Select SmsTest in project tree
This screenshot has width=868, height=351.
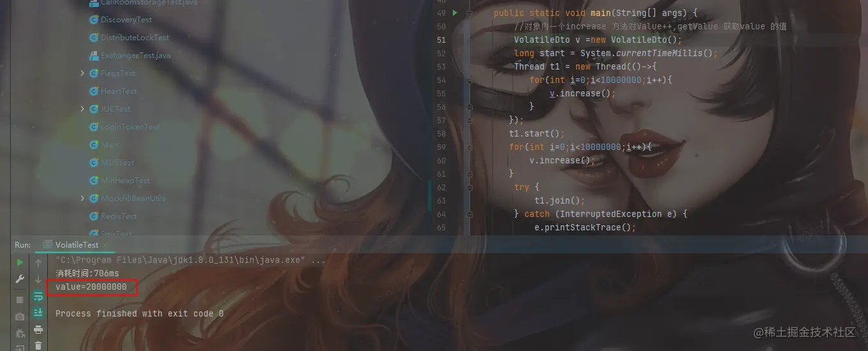coord(116,234)
